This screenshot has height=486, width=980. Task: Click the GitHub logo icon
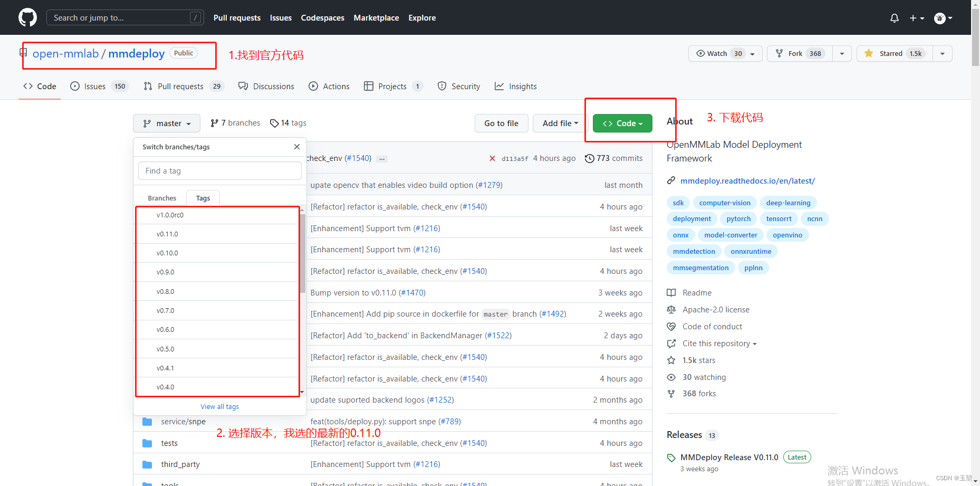coord(28,17)
